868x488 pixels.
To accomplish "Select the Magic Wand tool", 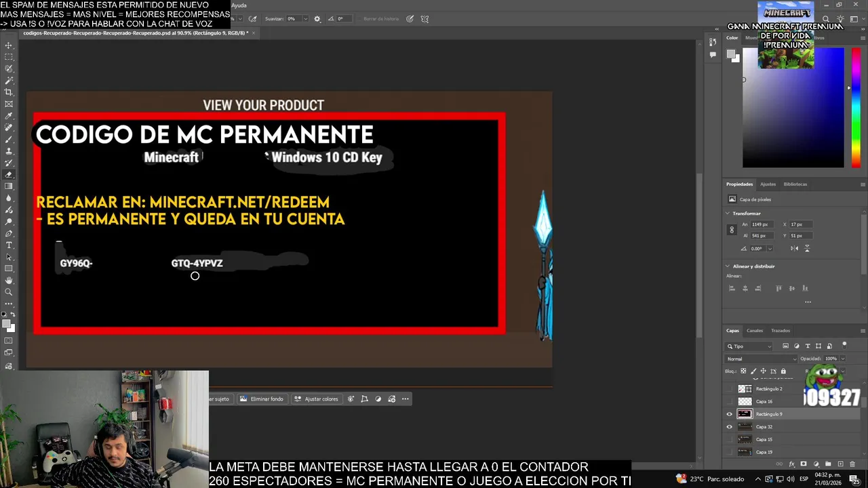I will [x=9, y=81].
